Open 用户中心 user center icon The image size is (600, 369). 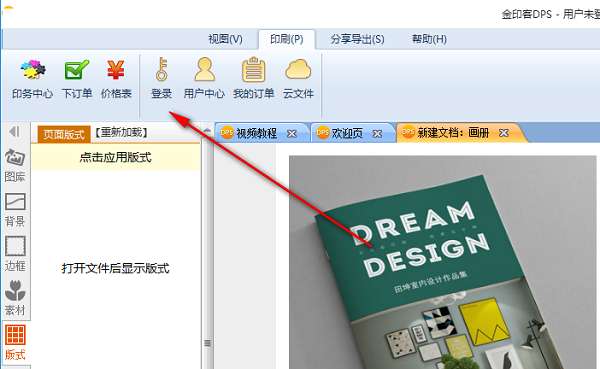pos(204,79)
